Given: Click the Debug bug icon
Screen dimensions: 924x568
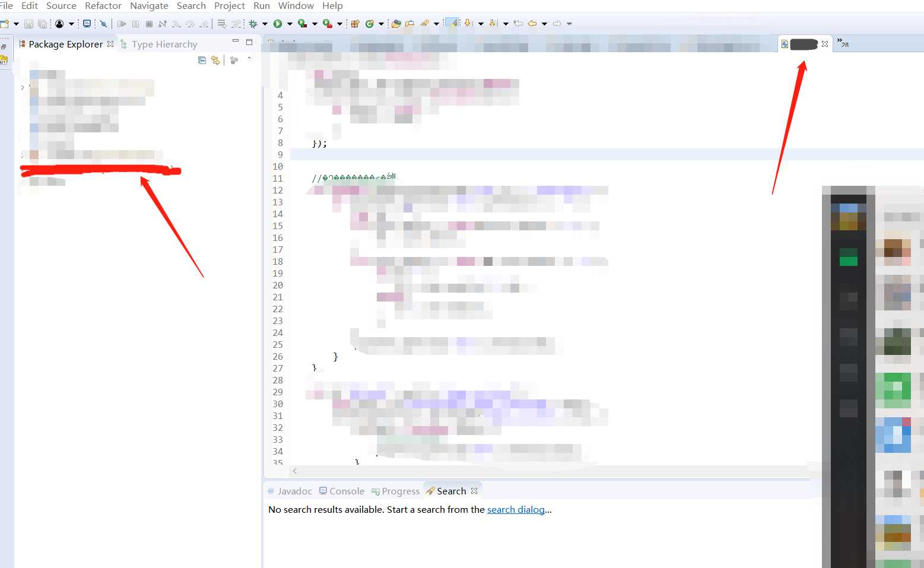Looking at the screenshot, I should click(x=253, y=24).
